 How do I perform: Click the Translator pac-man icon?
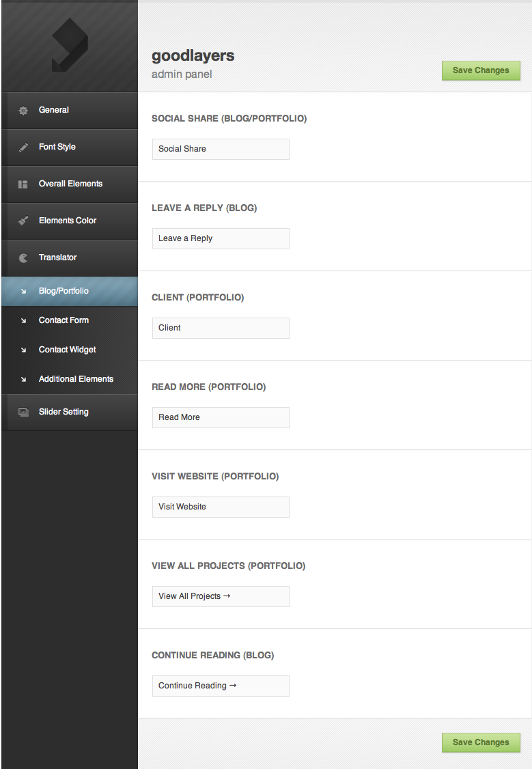[x=23, y=258]
